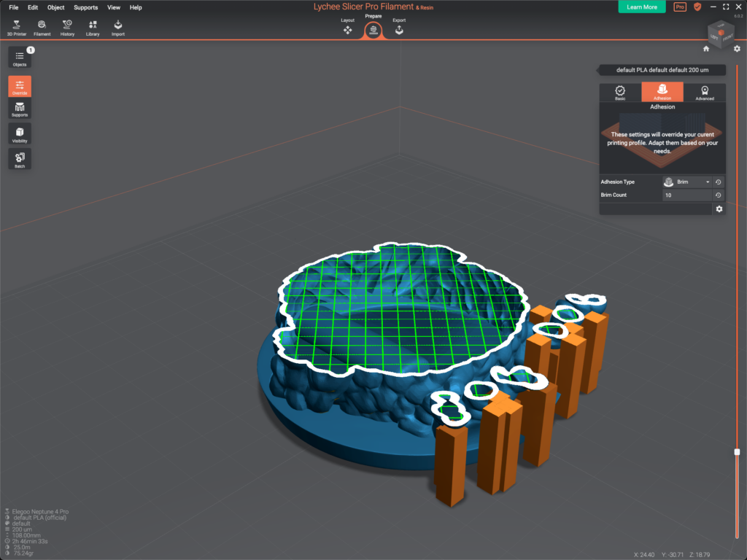The height and width of the screenshot is (560, 747).
Task: Open the View menu
Action: pos(113,7)
